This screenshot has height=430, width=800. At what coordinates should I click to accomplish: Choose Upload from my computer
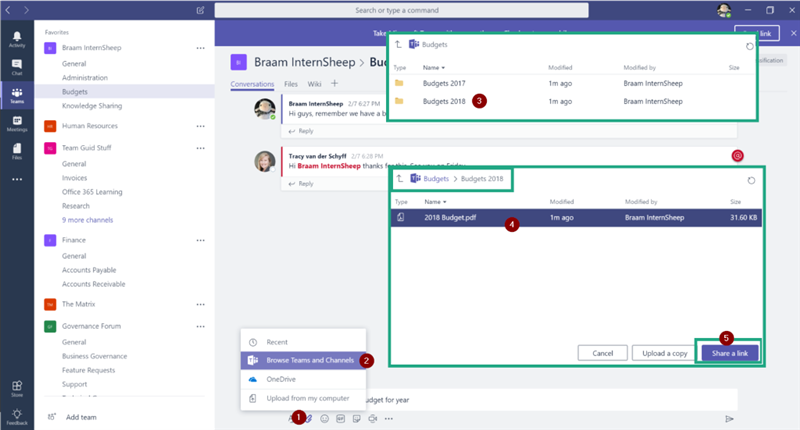[303, 398]
